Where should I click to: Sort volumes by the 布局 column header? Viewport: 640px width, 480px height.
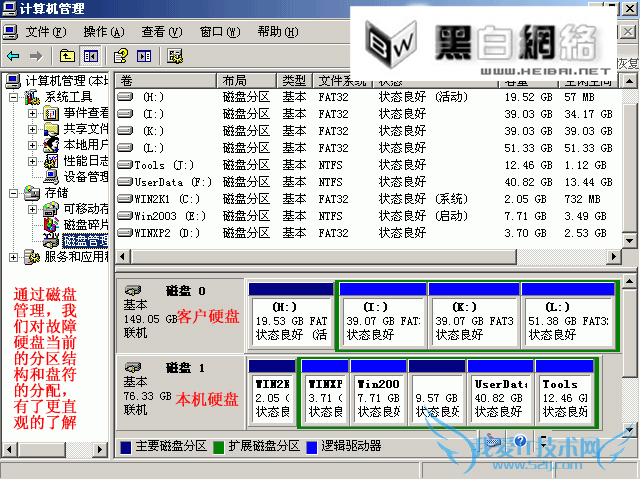pos(235,80)
